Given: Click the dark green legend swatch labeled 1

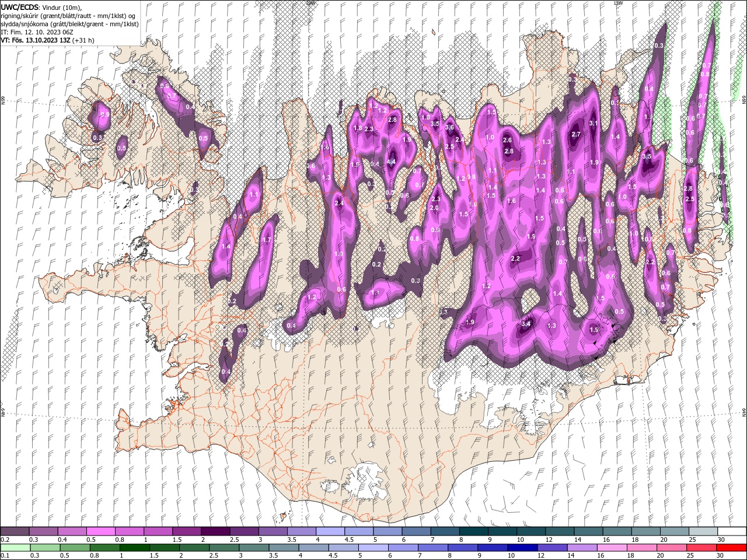Looking at the screenshot, I should tap(135, 548).
